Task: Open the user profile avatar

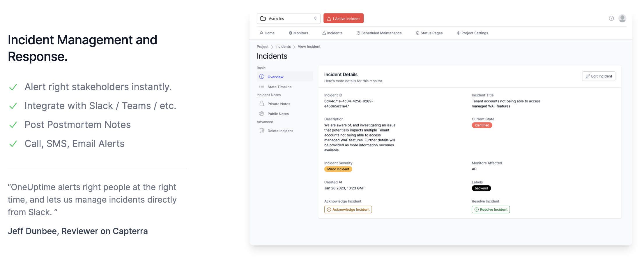Action: [x=622, y=18]
